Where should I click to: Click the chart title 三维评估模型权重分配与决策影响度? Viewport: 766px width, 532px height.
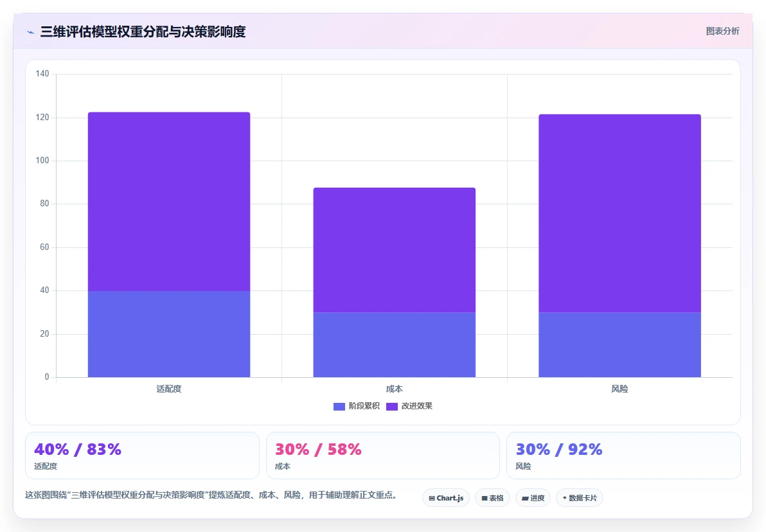143,31
